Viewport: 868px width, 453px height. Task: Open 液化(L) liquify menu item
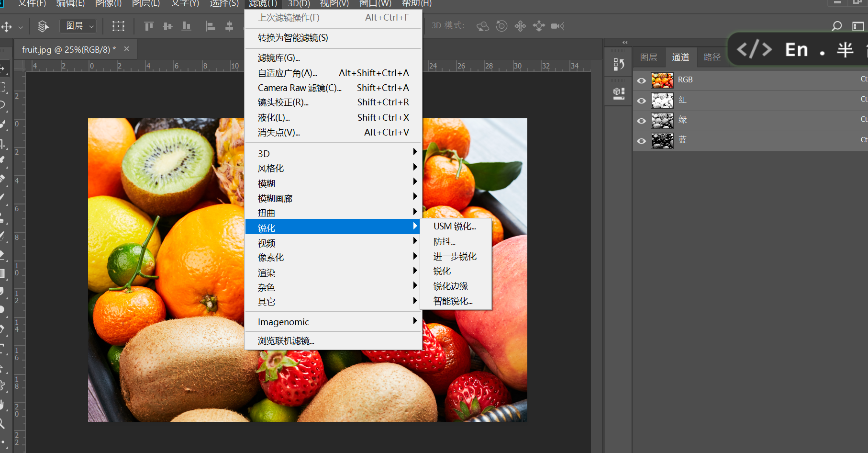tap(333, 117)
